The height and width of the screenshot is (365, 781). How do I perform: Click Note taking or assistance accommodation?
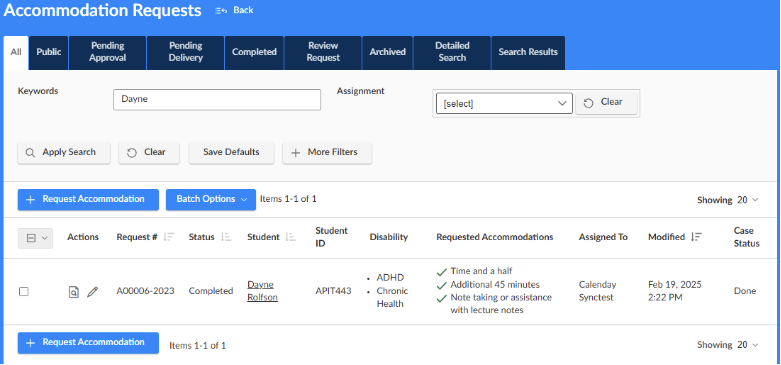pos(501,304)
